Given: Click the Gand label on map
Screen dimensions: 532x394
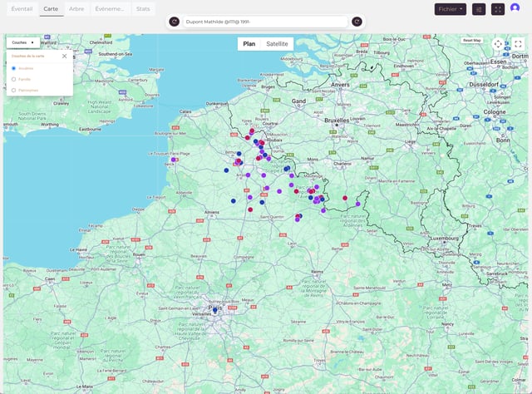Looking at the screenshot, I should point(298,101).
